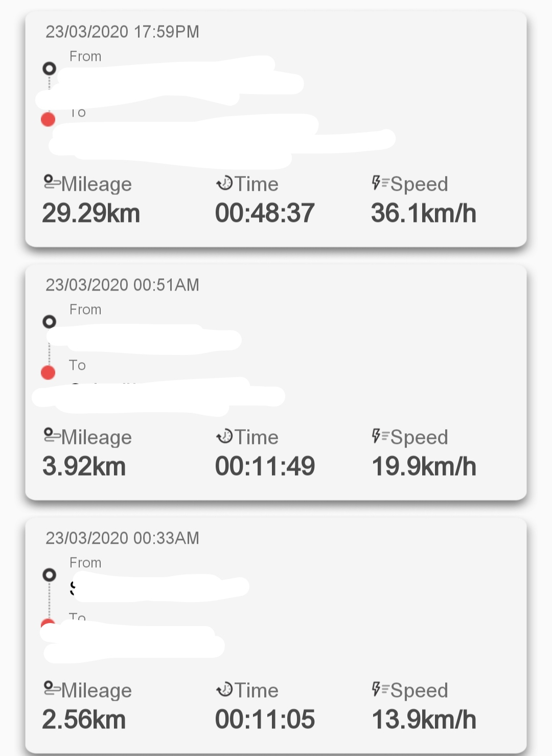Tap the Mileage icon above 2.56km
The width and height of the screenshot is (552, 756).
click(52, 689)
